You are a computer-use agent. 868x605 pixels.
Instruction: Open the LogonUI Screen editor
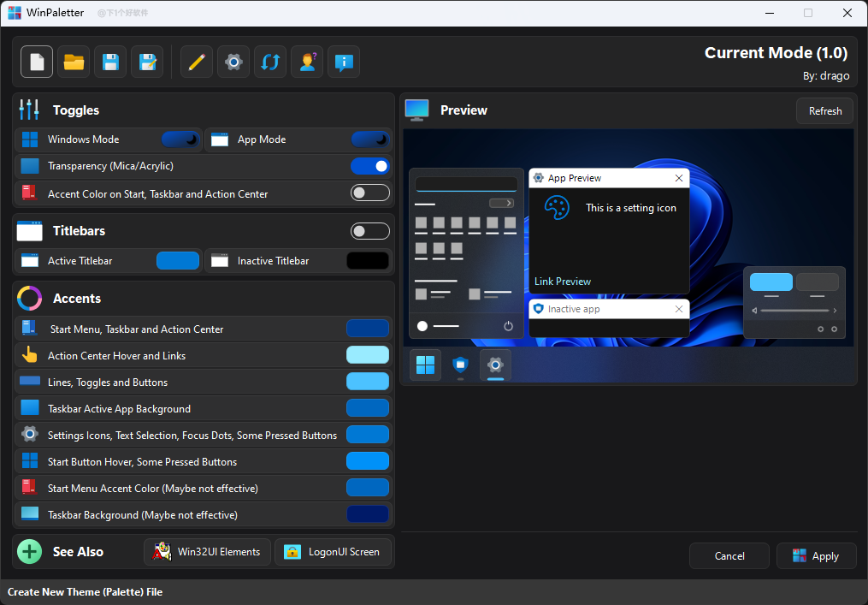click(333, 552)
